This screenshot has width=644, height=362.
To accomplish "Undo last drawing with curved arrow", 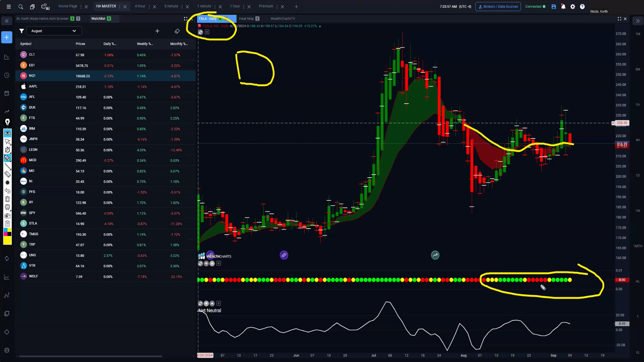I will 7,191.
